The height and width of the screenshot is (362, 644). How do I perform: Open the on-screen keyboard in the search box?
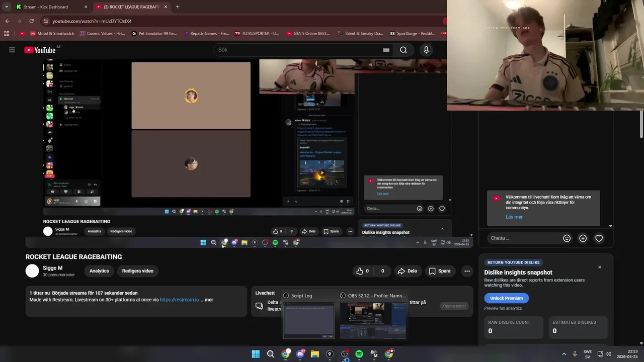pyautogui.click(x=386, y=50)
